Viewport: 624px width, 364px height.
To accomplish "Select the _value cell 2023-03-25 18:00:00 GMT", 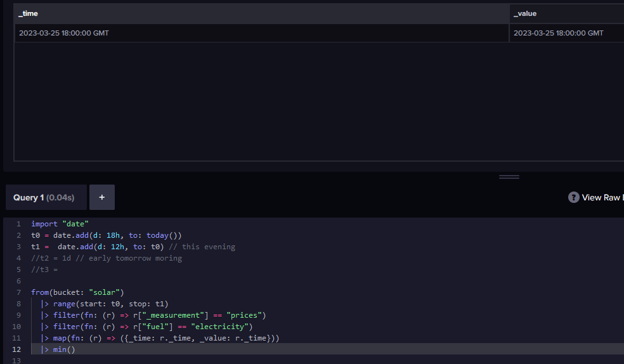I will point(567,33).
